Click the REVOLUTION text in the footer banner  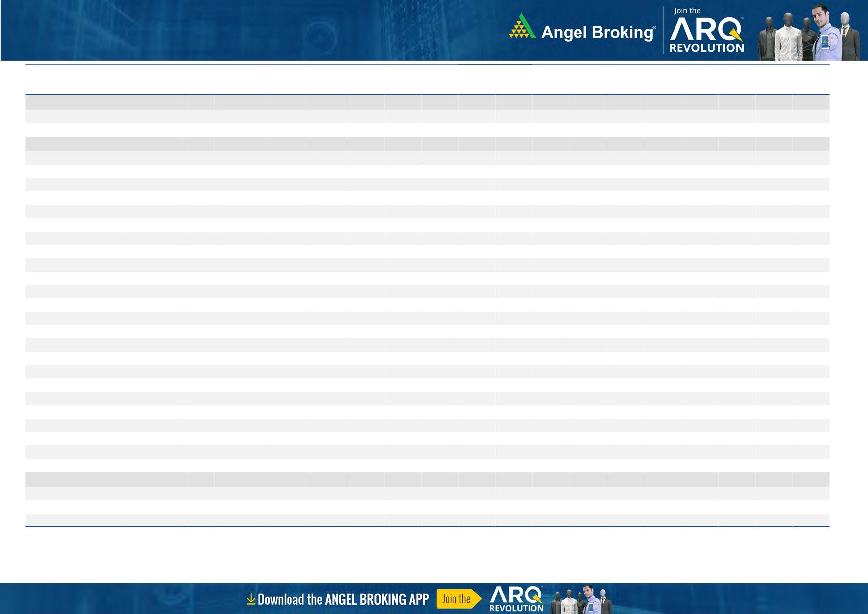[x=516, y=608]
